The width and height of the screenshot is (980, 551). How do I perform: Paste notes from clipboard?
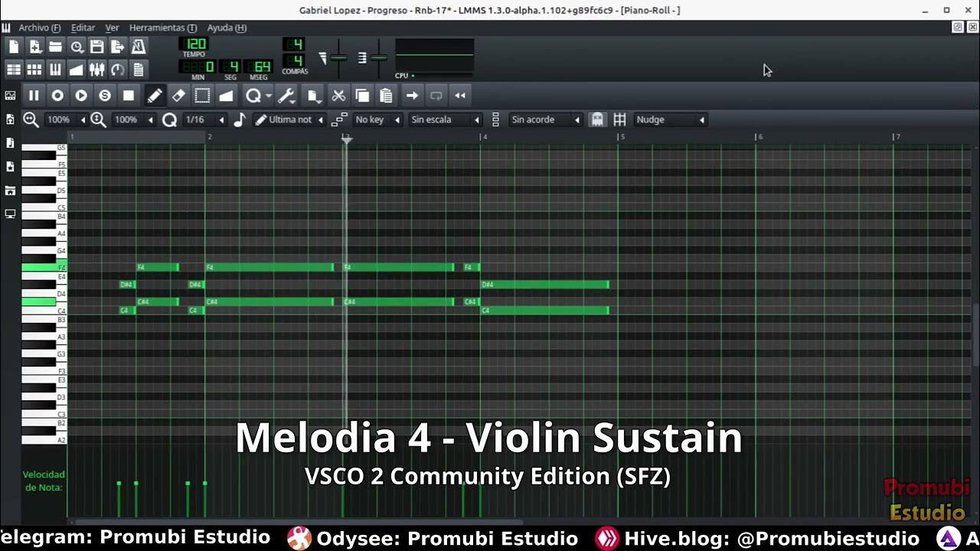click(386, 96)
